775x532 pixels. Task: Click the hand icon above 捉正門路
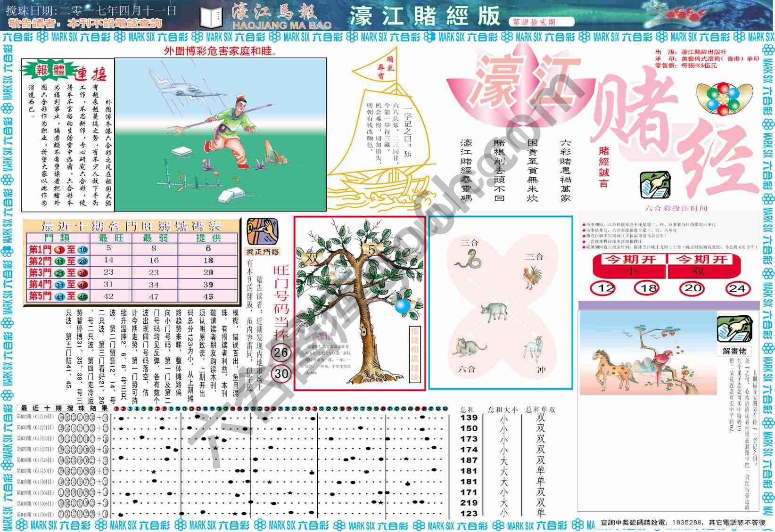point(262,231)
